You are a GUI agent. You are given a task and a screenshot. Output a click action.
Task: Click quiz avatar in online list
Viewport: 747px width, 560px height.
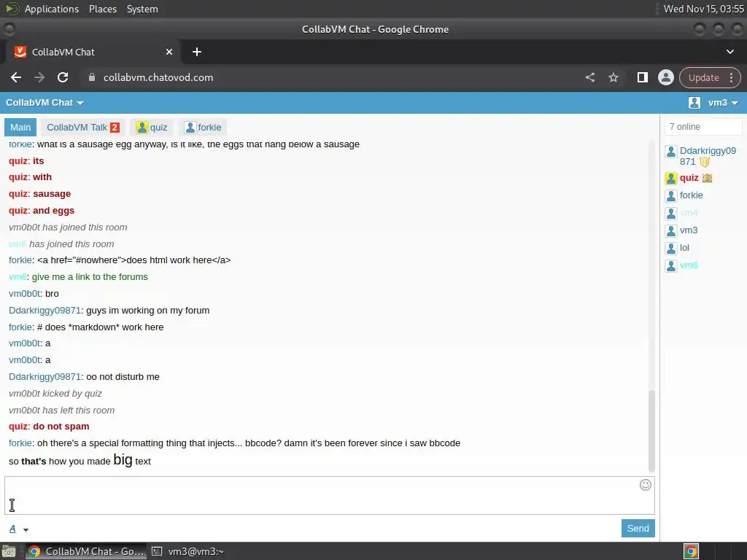click(x=671, y=179)
